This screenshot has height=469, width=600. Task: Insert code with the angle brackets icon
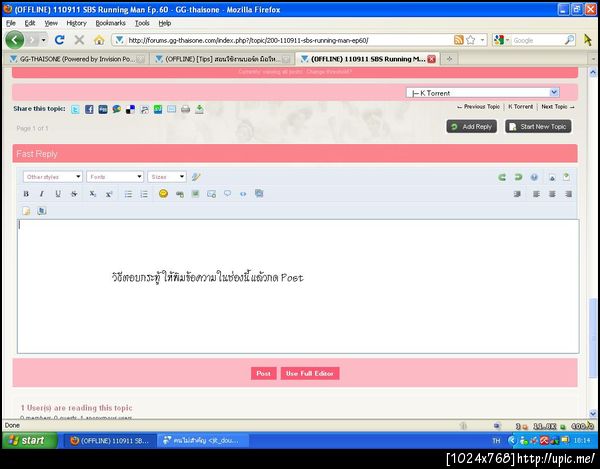coord(243,194)
